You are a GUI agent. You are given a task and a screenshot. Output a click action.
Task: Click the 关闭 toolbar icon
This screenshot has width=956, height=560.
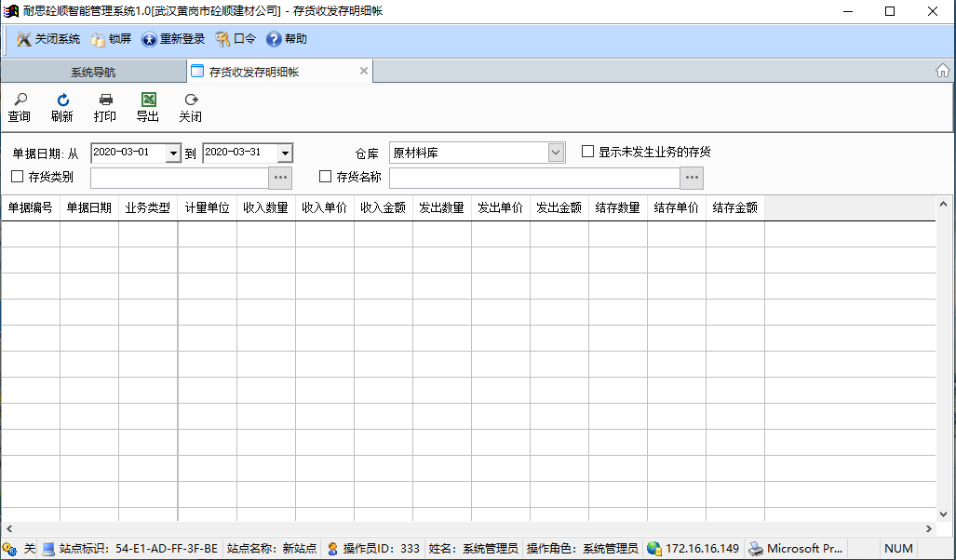(191, 100)
